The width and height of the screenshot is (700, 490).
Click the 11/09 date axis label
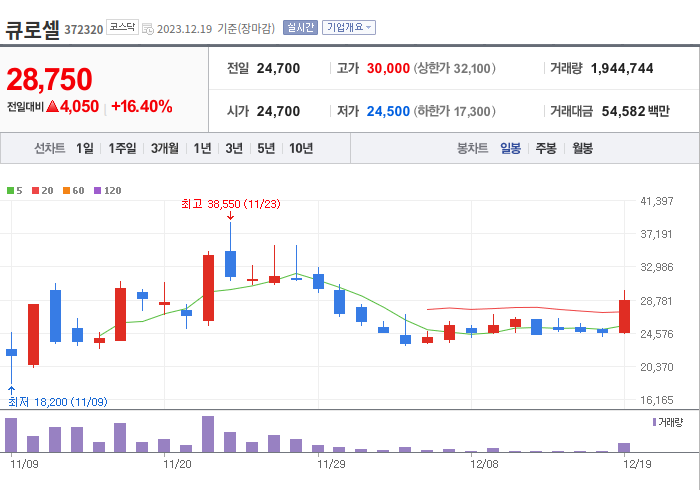[x=24, y=464]
